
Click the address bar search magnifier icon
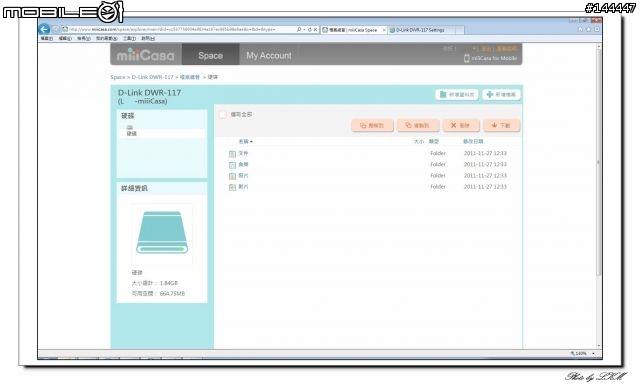(299, 29)
